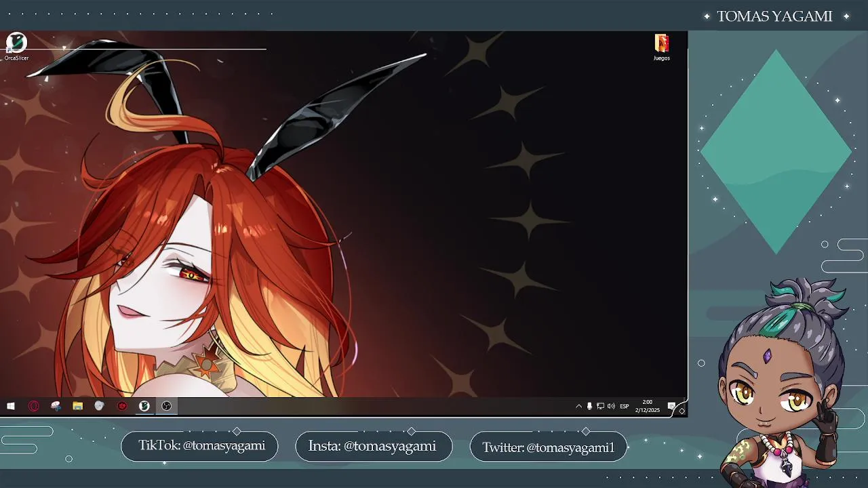Screen dimensions: 868x488
Task: Open the notification action center
Action: (671, 406)
